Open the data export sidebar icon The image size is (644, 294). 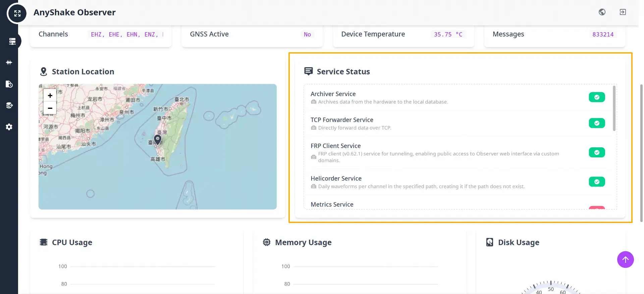(9, 105)
